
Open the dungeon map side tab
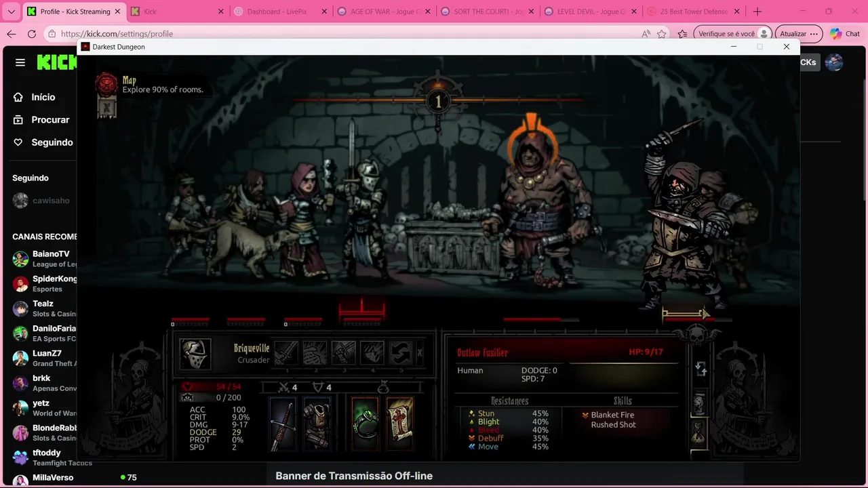click(x=699, y=403)
